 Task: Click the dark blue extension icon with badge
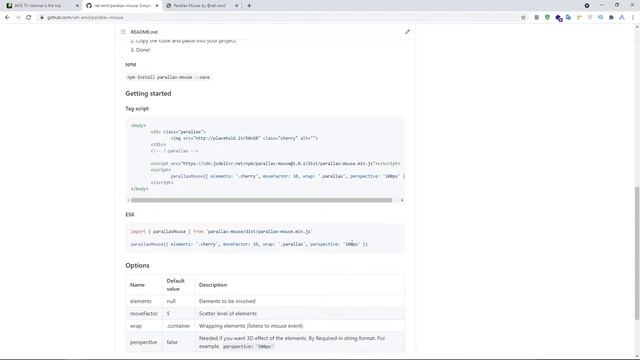(x=558, y=18)
